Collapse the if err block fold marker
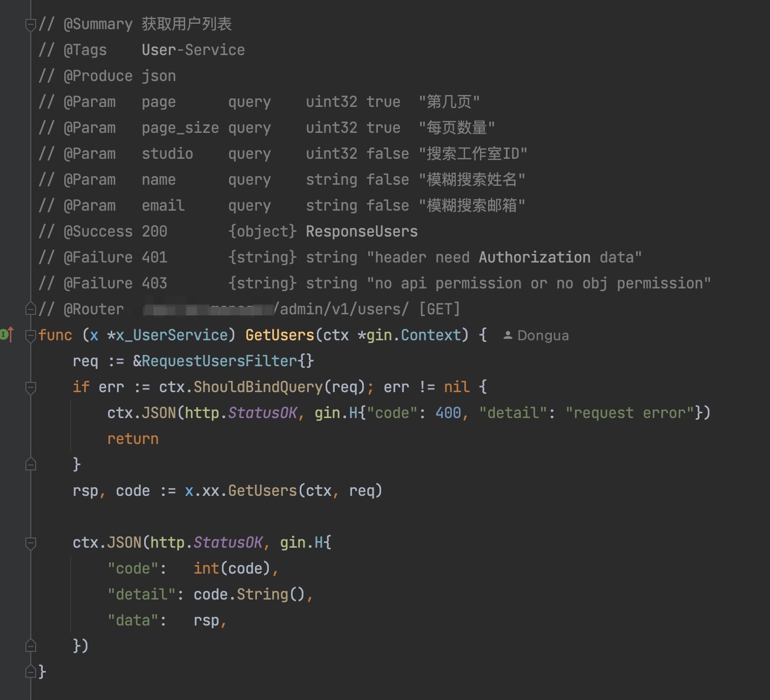Image resolution: width=770 pixels, height=700 pixels. (31, 387)
